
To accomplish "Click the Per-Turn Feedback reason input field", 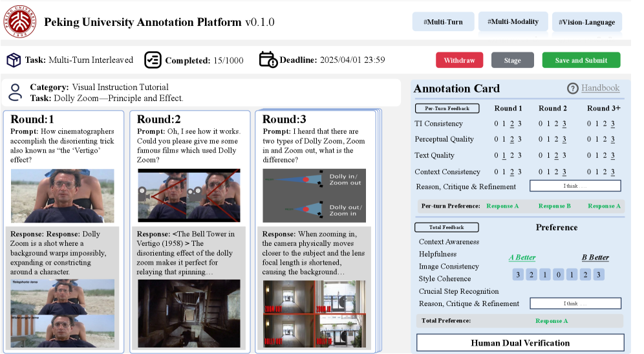I will click(x=575, y=186).
